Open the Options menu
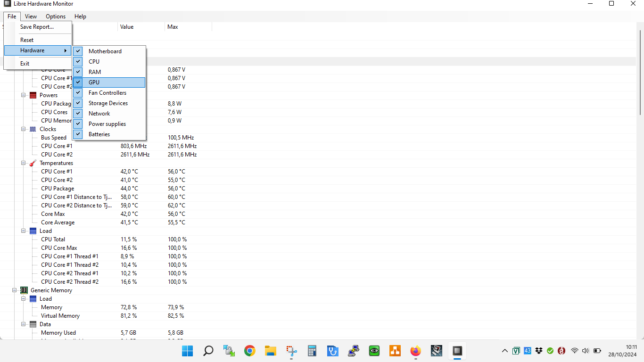This screenshot has width=644, height=362. (x=56, y=16)
